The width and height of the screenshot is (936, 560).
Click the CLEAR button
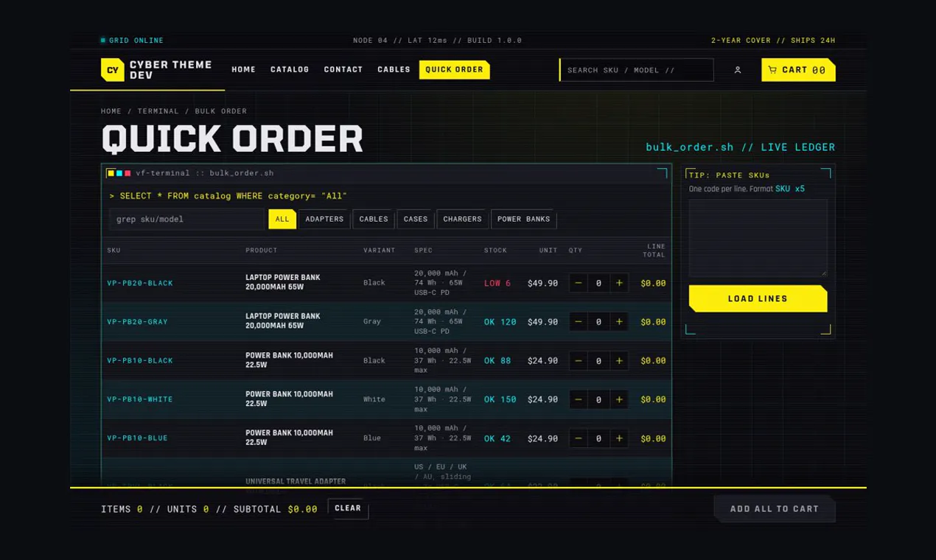tap(348, 508)
